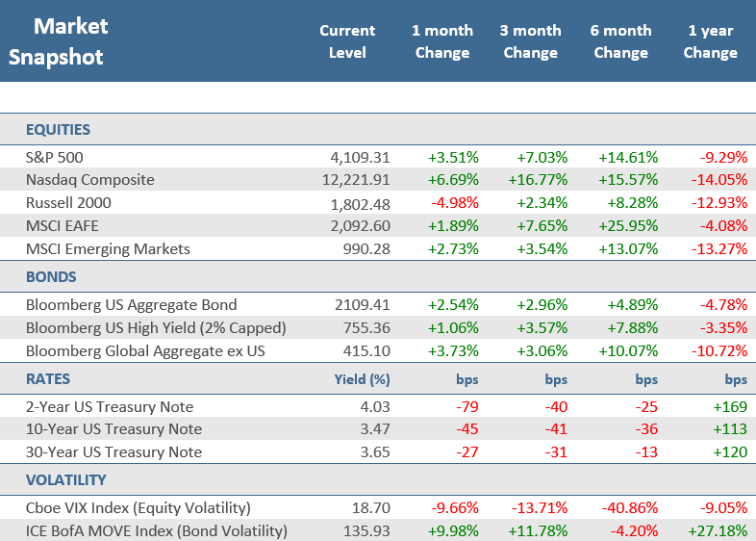
Task: Click MOVE three-month change +11.78%
Action: click(x=538, y=530)
